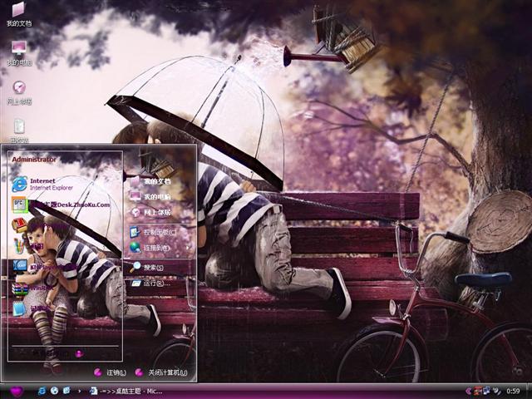This screenshot has width=532, height=399.
Task: Open 我的文档 folder icon on the desktop
Action: click(x=19, y=14)
